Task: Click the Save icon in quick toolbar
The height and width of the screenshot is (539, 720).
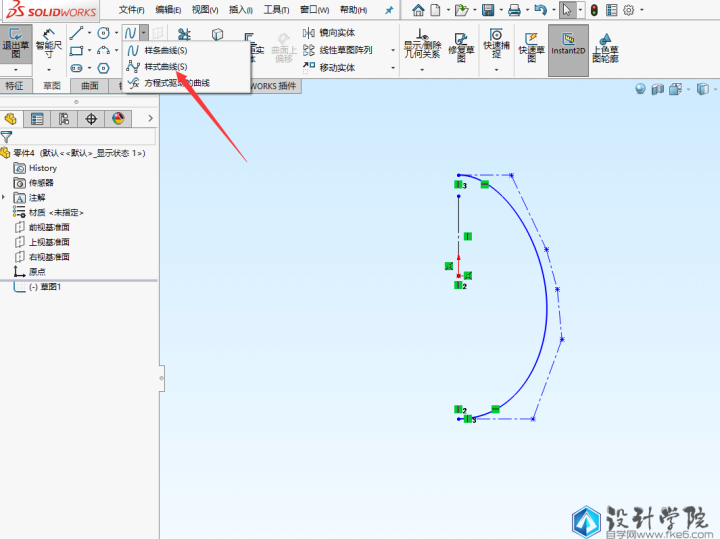Action: click(x=488, y=10)
